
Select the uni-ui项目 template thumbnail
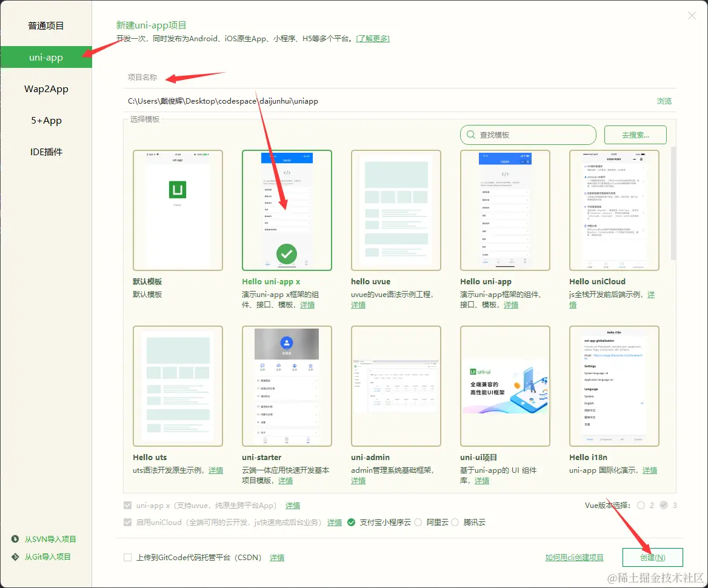pos(506,386)
